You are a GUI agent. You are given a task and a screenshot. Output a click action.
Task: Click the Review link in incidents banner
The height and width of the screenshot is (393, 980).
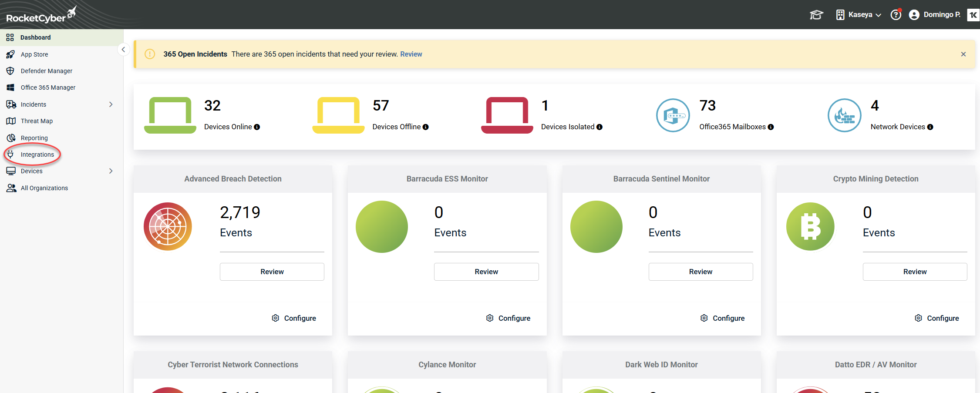tap(411, 54)
